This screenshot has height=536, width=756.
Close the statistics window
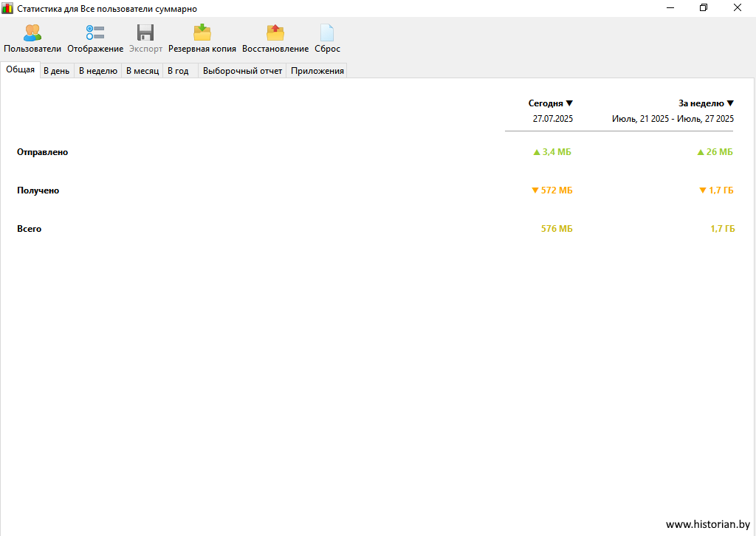(x=738, y=8)
